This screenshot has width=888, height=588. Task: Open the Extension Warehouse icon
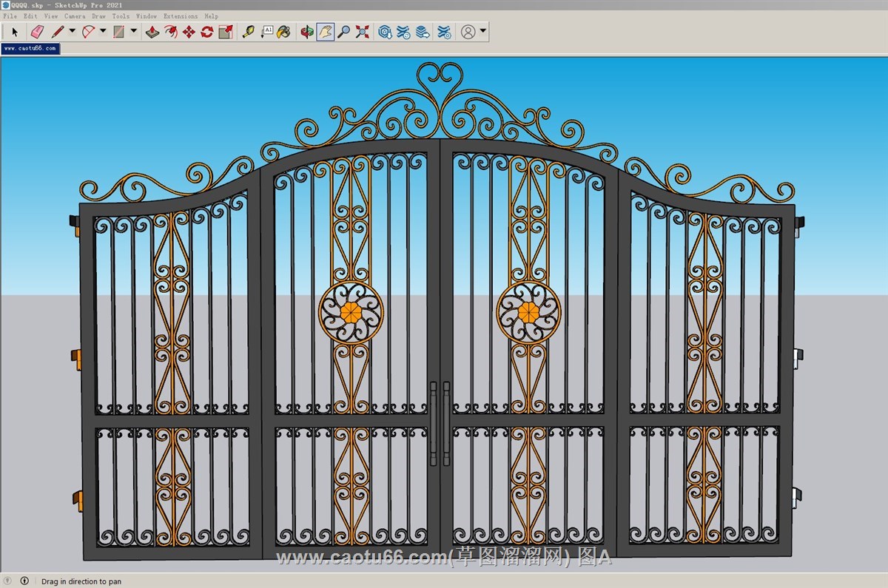[403, 32]
